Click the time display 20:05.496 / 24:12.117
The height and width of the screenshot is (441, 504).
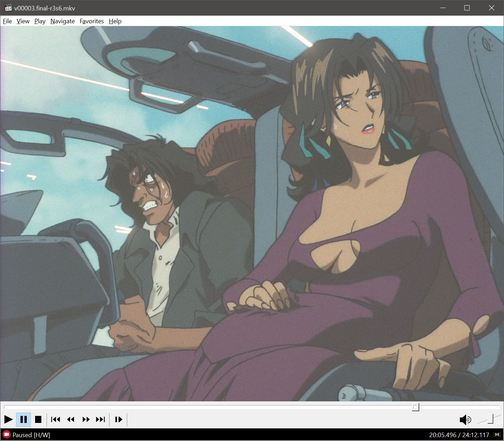[x=459, y=435]
